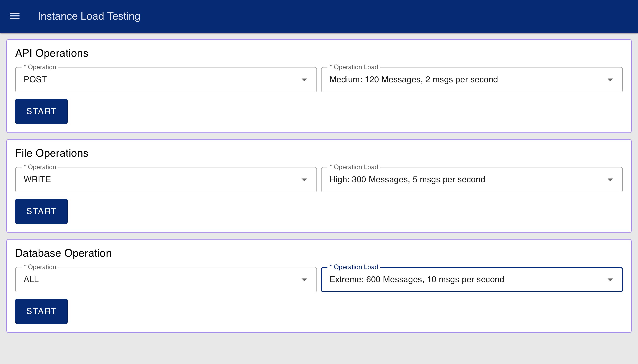This screenshot has width=638, height=364.
Task: Open the WRITE operation dropdown
Action: [x=160, y=180]
